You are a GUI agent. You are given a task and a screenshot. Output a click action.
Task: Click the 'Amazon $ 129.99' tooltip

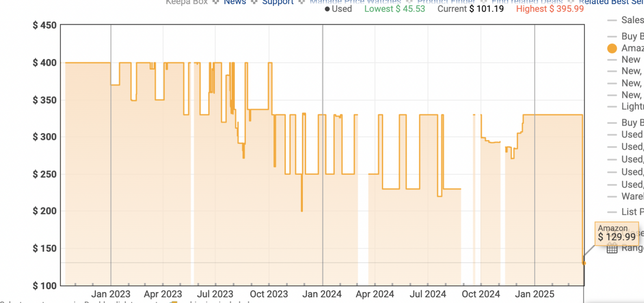(617, 233)
